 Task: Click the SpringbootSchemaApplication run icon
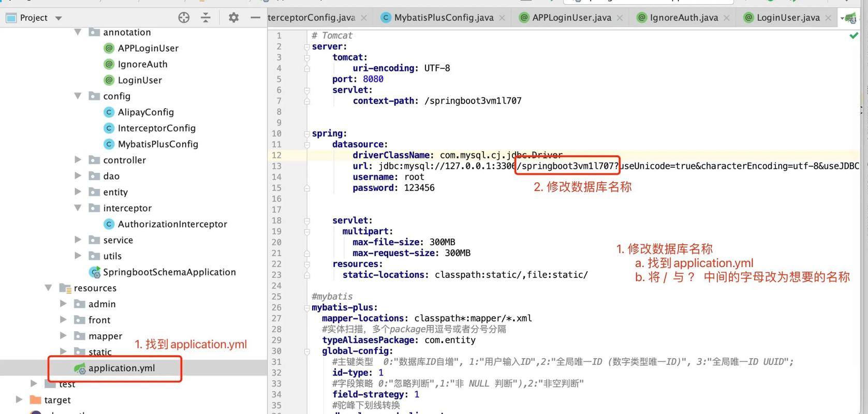(x=95, y=272)
